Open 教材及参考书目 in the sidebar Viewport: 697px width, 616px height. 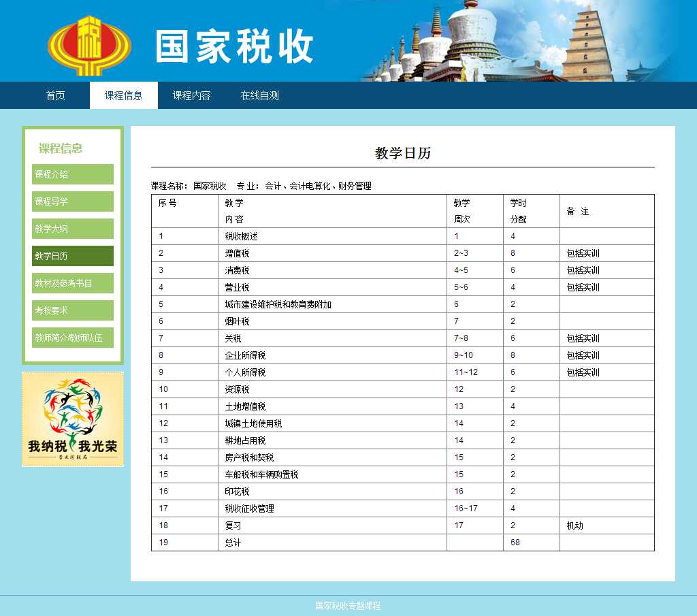pyautogui.click(x=73, y=283)
